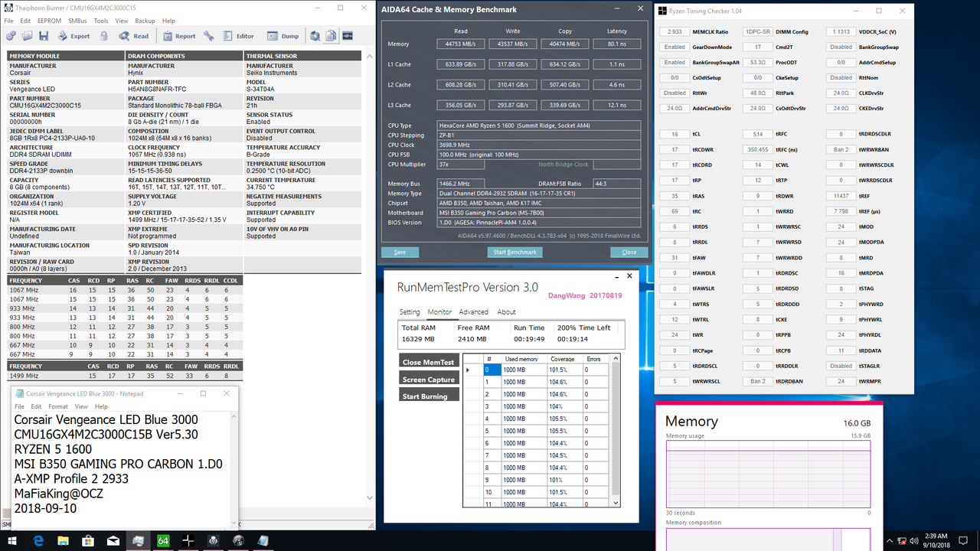Click the volume speaker icon in system tray

point(914,540)
